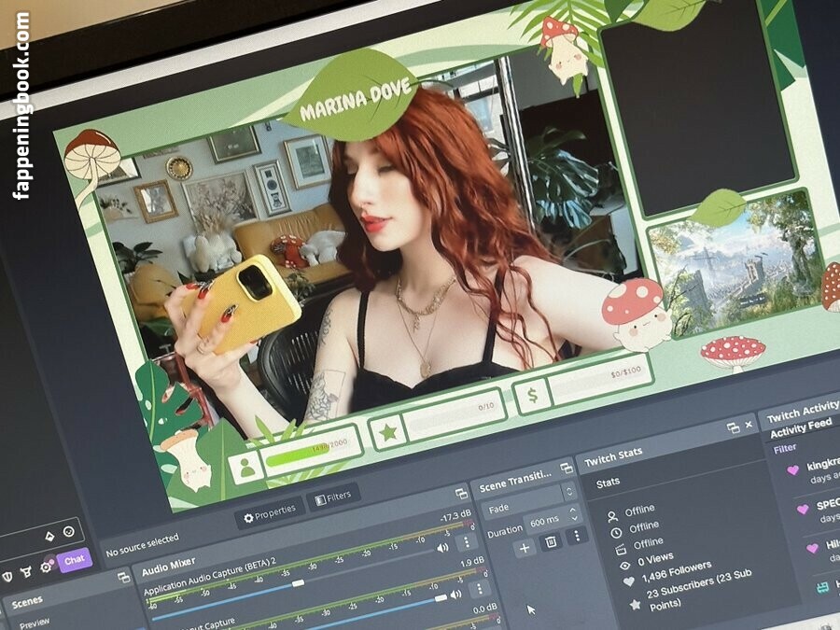840x630 pixels.
Task: Click the diamond icon next to smiley
Action: click(48, 538)
